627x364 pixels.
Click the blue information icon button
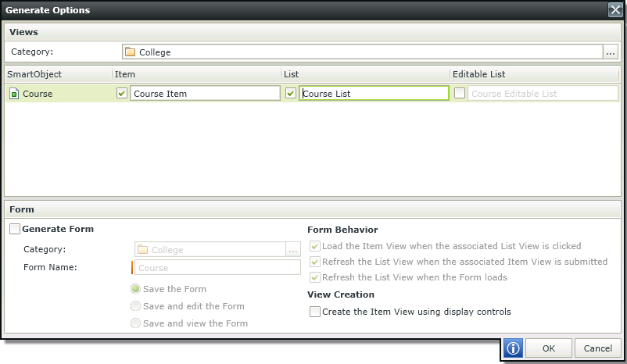(x=513, y=348)
